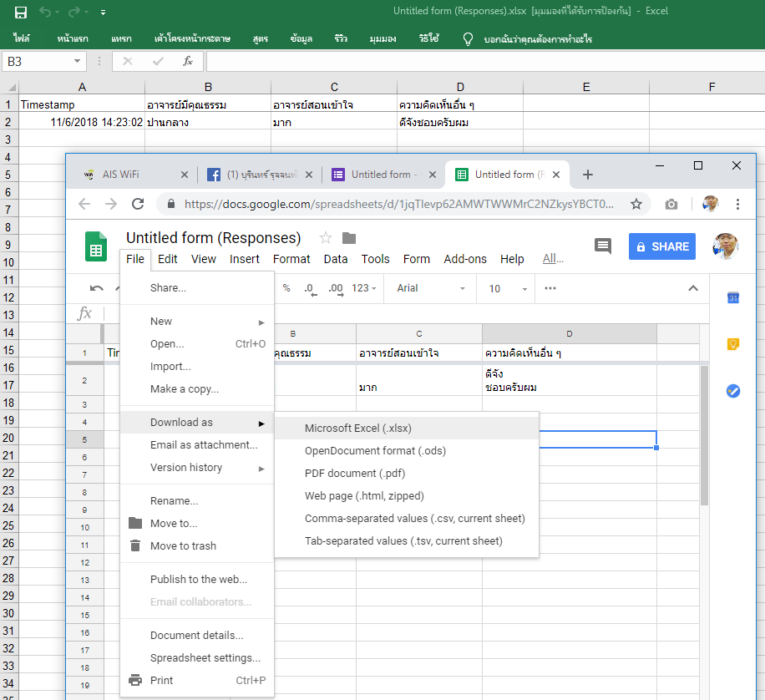
Task: Open the font size 10 dropdown
Action: 525,288
